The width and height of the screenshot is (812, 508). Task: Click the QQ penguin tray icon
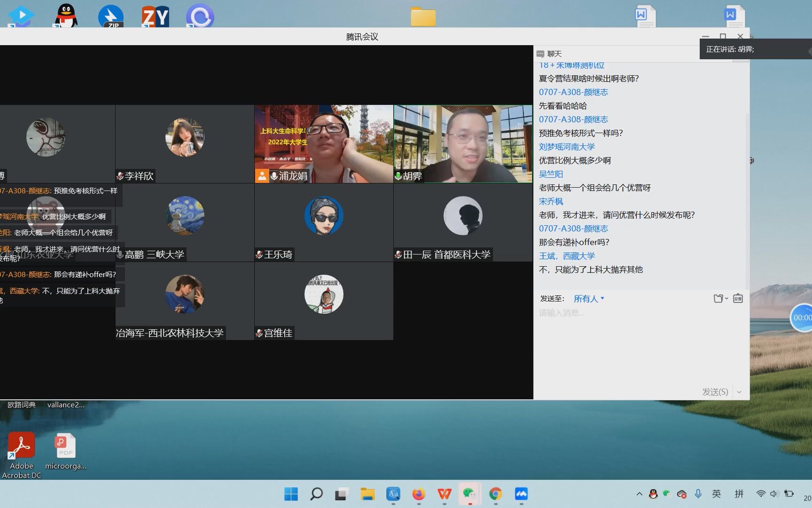pyautogui.click(x=653, y=494)
